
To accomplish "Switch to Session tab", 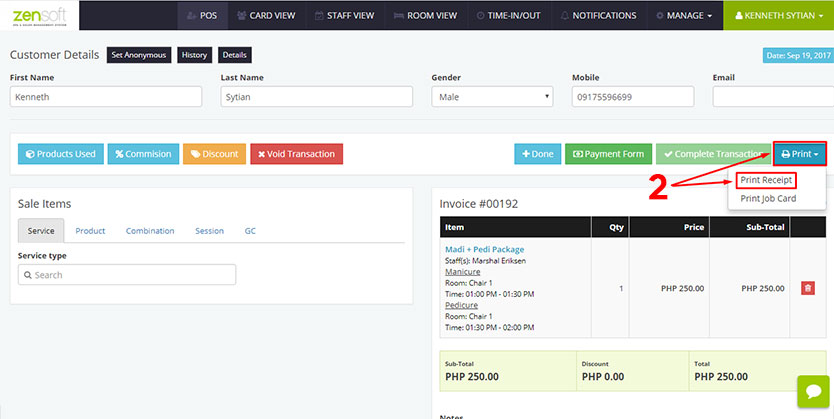I will click(x=209, y=231).
